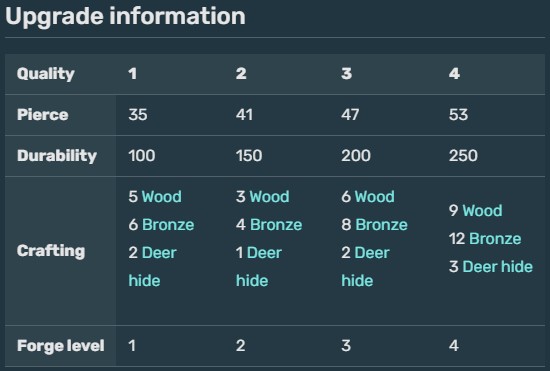550x371 pixels.
Task: Click the Quality column header label
Action: (46, 74)
